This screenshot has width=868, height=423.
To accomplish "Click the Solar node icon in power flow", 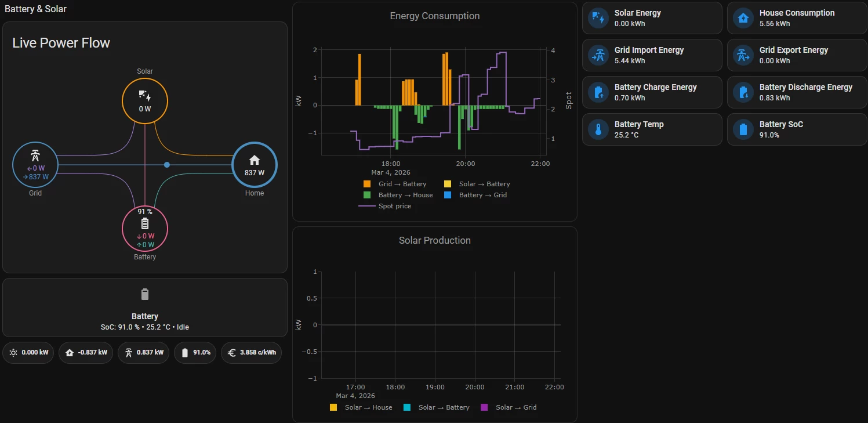I will 144,96.
